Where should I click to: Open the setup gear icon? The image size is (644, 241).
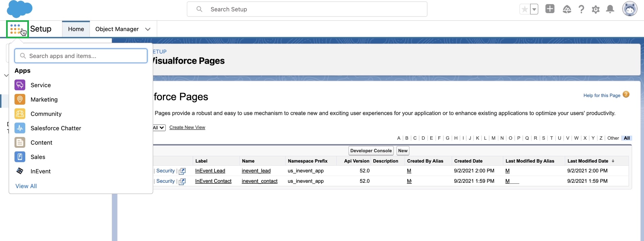pyautogui.click(x=596, y=9)
